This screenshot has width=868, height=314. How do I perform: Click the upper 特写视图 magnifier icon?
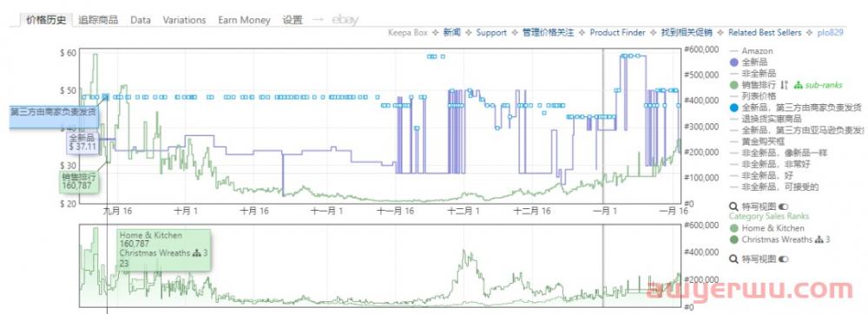point(734,206)
